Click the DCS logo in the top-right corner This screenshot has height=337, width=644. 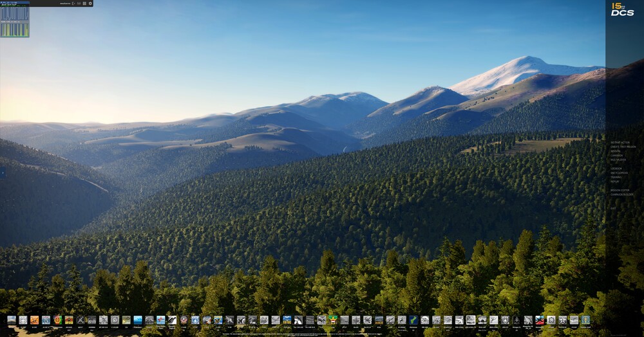point(622,10)
